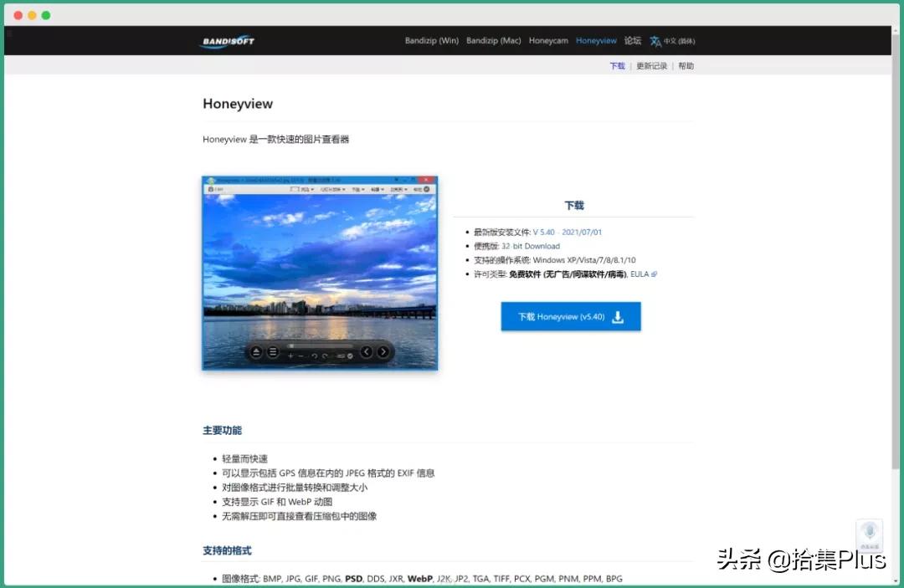Open the 论坛 forum menu item
The width and height of the screenshot is (904, 588).
coord(632,40)
